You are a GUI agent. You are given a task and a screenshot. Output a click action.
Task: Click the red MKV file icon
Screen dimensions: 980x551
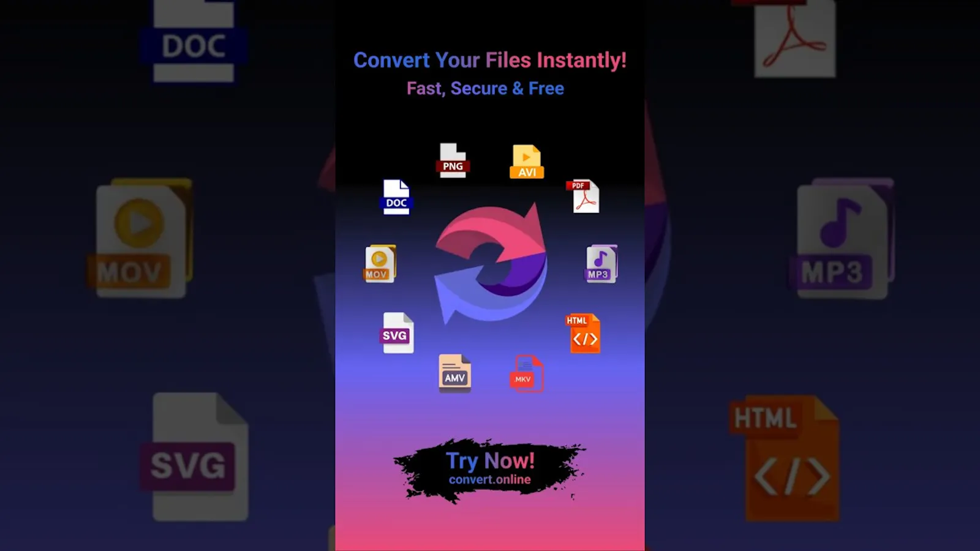tap(527, 373)
